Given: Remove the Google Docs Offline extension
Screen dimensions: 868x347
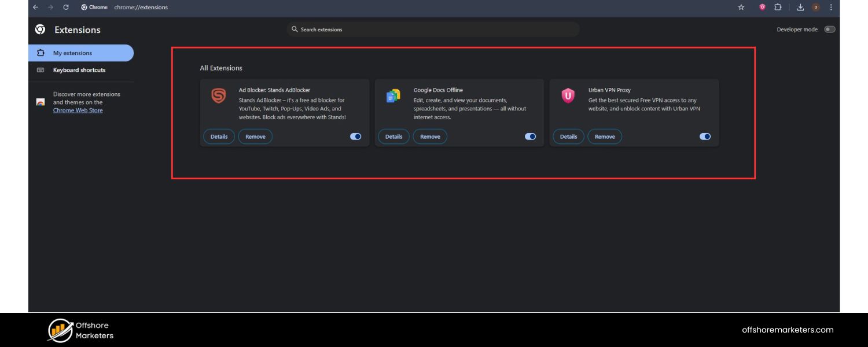Looking at the screenshot, I should tap(430, 136).
